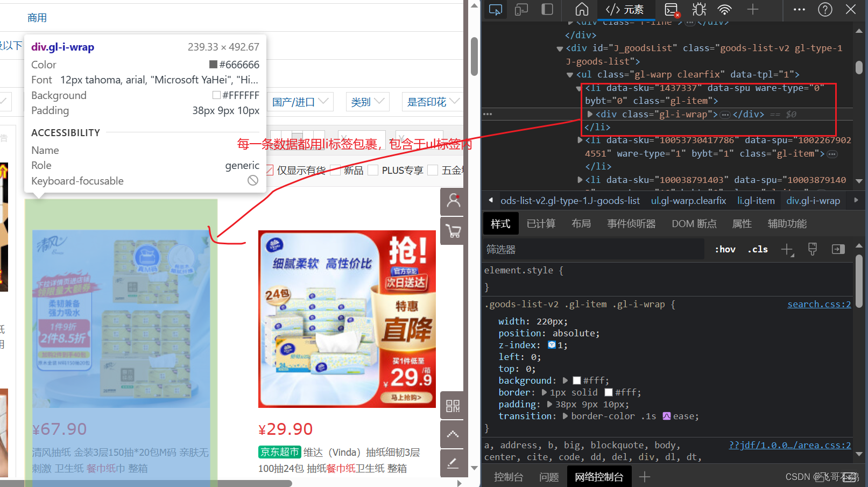This screenshot has height=487, width=868.
Task: Click the QR code icon on the page sidebar
Action: tap(453, 406)
